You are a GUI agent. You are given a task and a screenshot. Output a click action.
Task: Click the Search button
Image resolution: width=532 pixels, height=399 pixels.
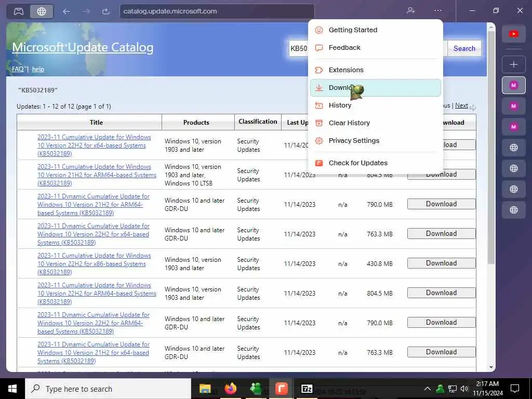click(464, 48)
